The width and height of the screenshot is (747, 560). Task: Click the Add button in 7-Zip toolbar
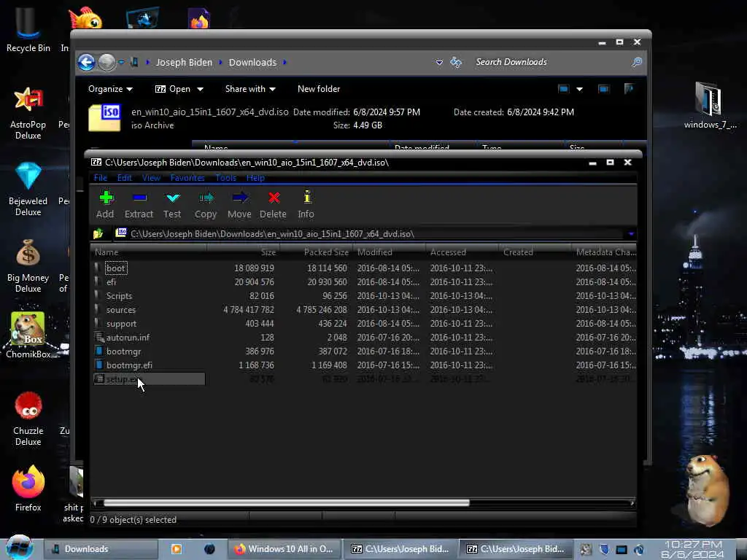point(105,204)
